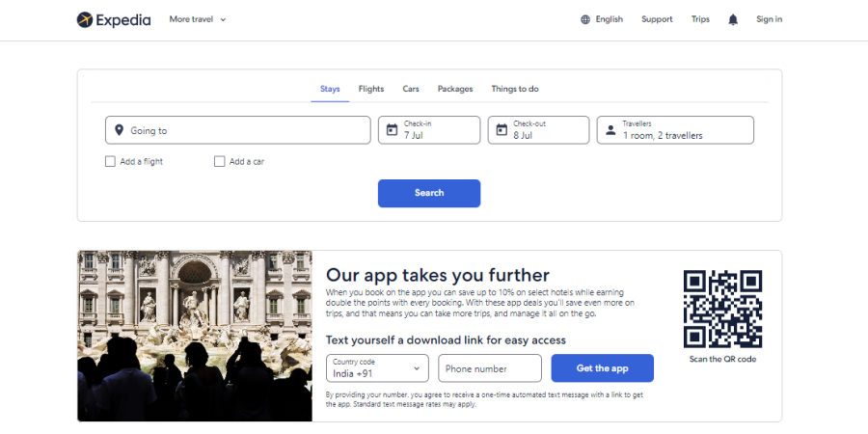This screenshot has width=868, height=434.
Task: Tick the Add a car checkbox
Action: tap(219, 162)
